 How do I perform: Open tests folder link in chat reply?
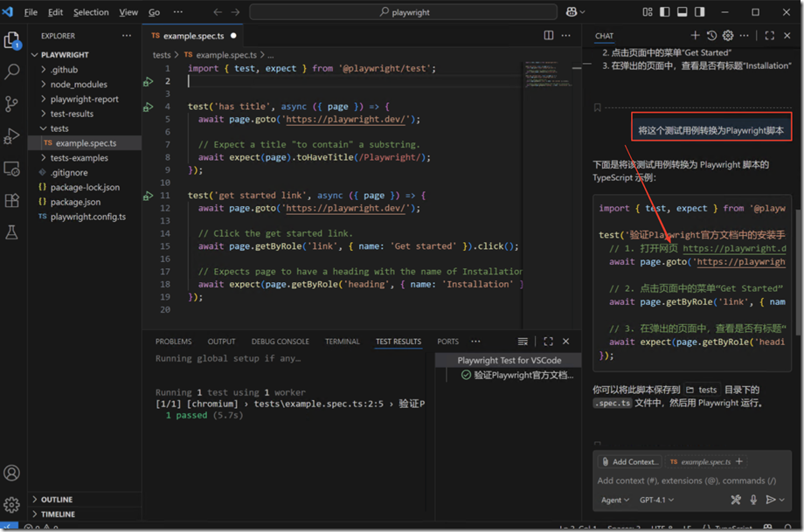[701, 390]
